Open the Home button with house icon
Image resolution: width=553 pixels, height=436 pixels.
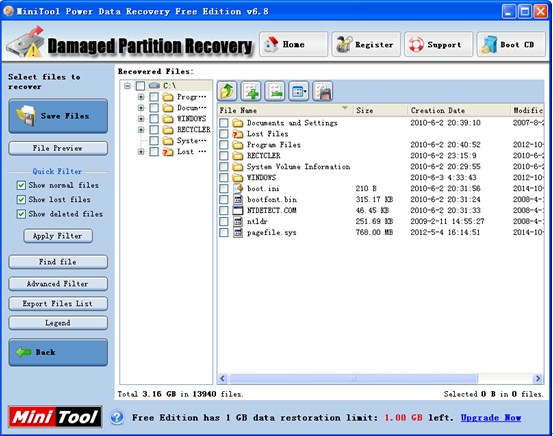[293, 44]
